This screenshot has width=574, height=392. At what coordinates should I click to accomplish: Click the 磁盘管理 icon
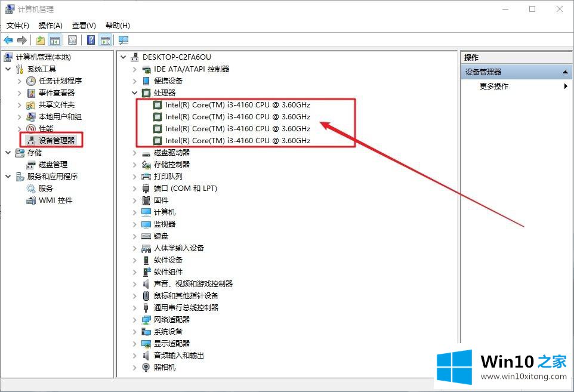tap(31, 165)
